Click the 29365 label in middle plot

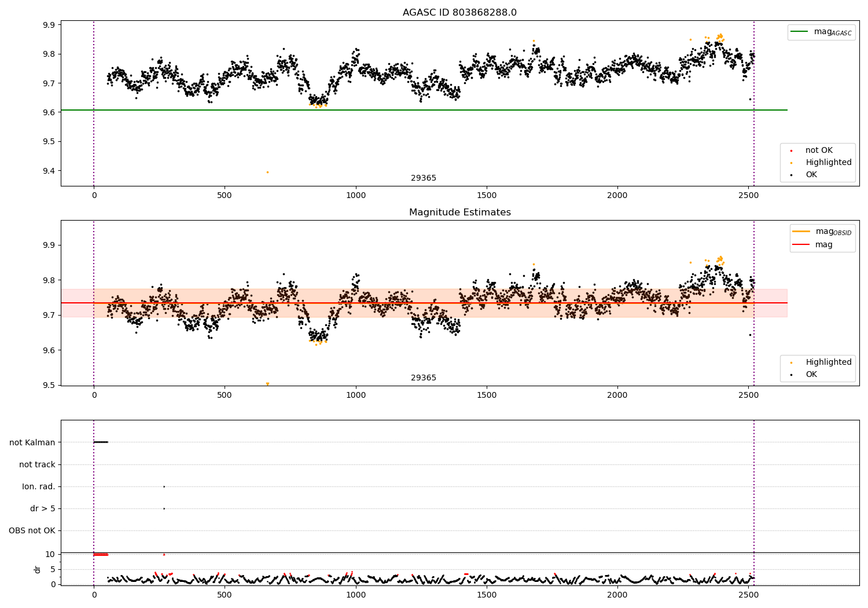(x=424, y=378)
